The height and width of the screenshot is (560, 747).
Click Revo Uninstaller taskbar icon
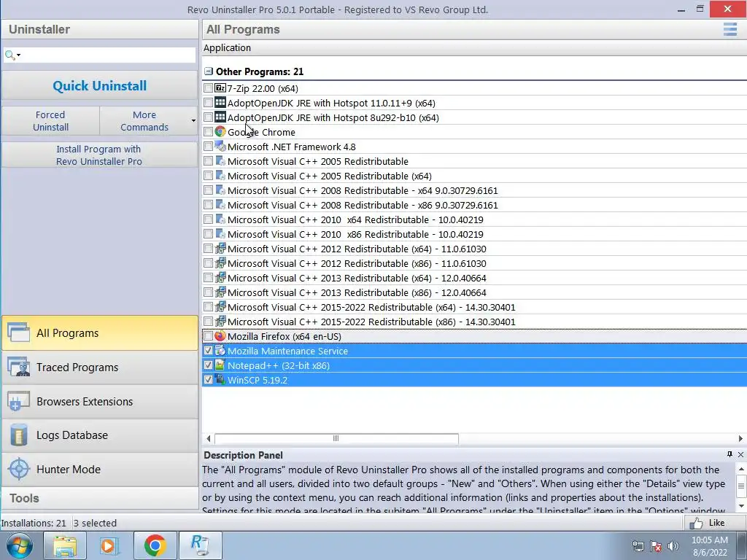[x=200, y=545]
